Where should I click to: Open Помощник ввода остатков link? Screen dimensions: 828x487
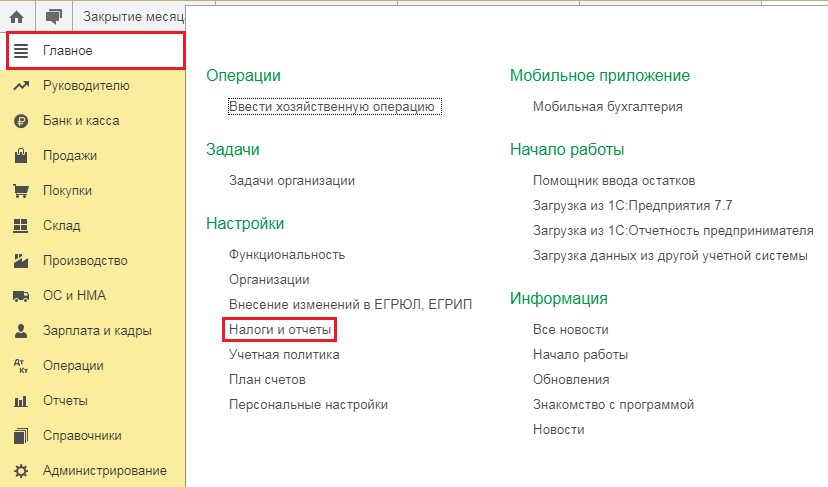click(x=614, y=181)
